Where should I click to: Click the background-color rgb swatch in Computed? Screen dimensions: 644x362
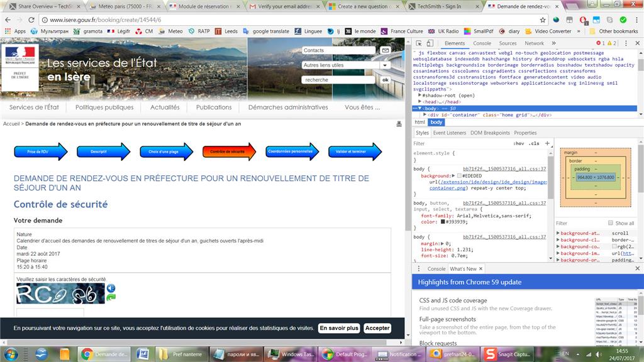coord(614,246)
